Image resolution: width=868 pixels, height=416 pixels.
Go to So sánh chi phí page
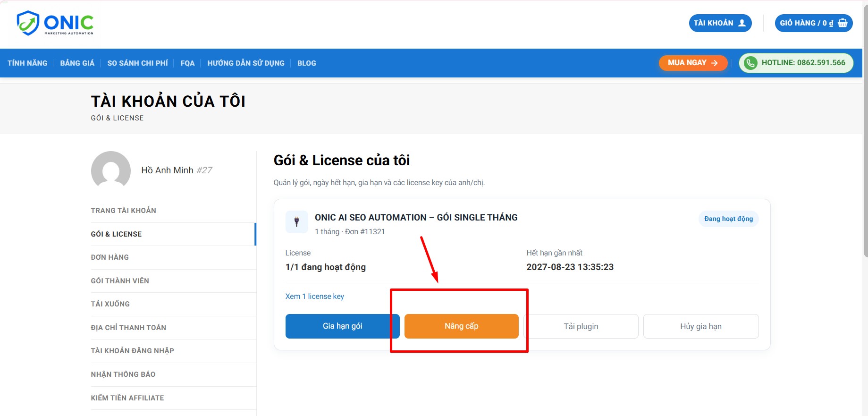click(137, 63)
